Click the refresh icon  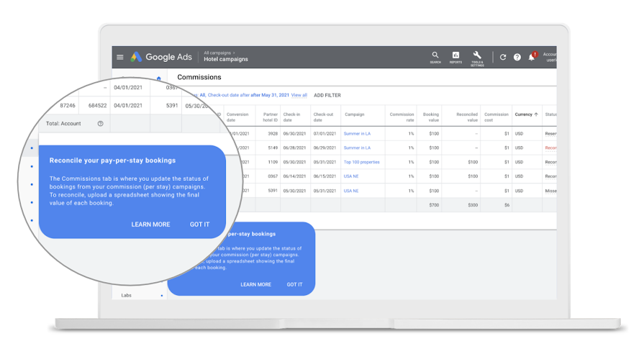click(x=503, y=57)
